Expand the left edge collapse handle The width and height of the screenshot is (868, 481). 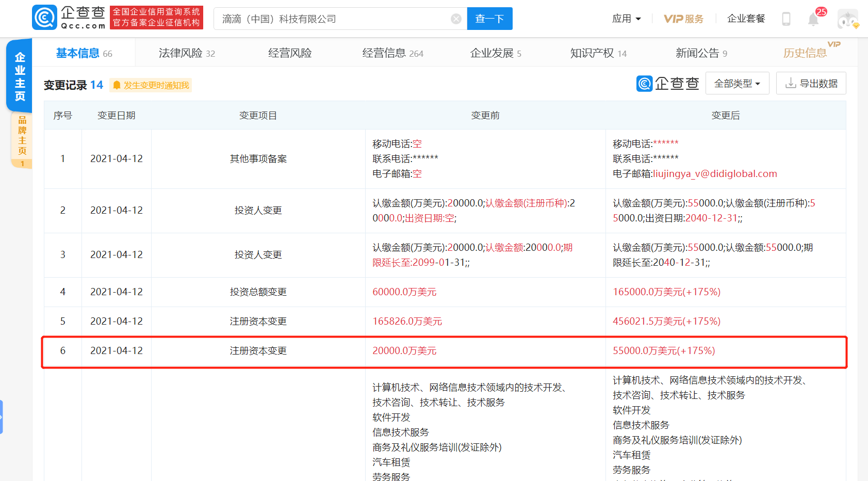click(2, 416)
